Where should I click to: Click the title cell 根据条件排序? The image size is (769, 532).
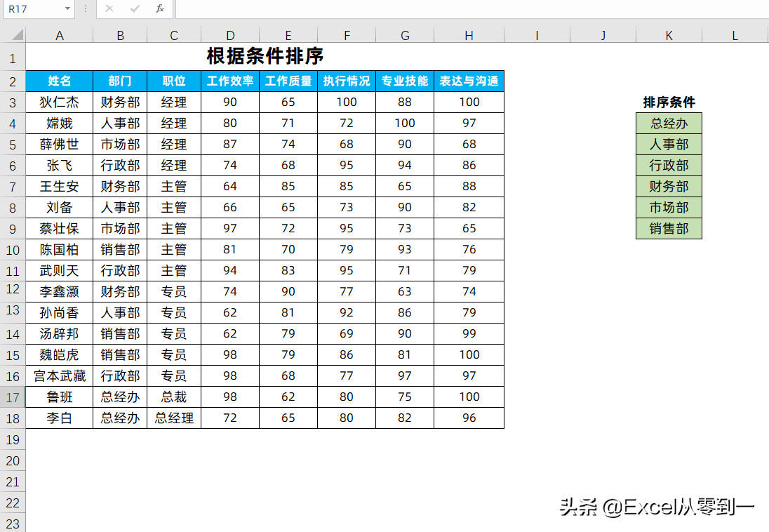pyautogui.click(x=265, y=56)
